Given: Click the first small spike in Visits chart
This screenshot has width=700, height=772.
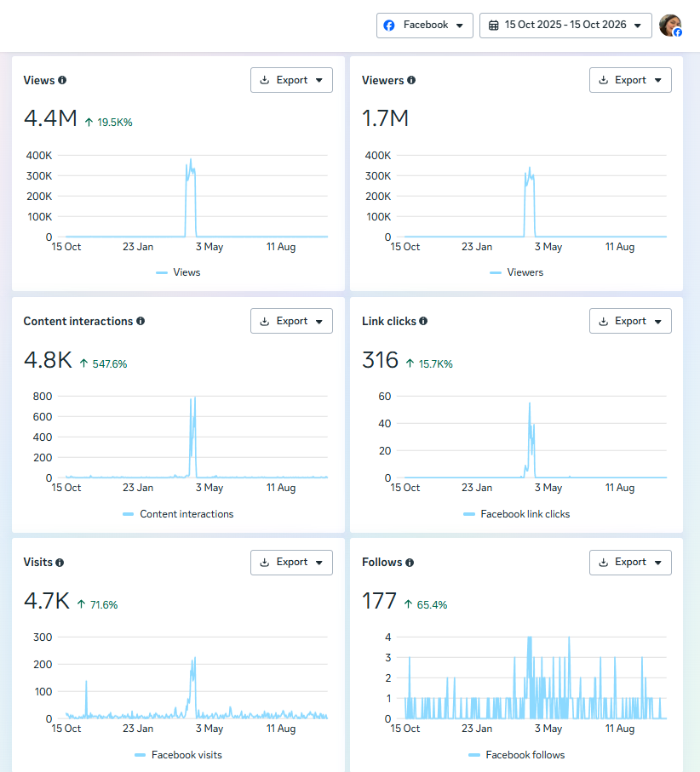Looking at the screenshot, I should [86, 682].
